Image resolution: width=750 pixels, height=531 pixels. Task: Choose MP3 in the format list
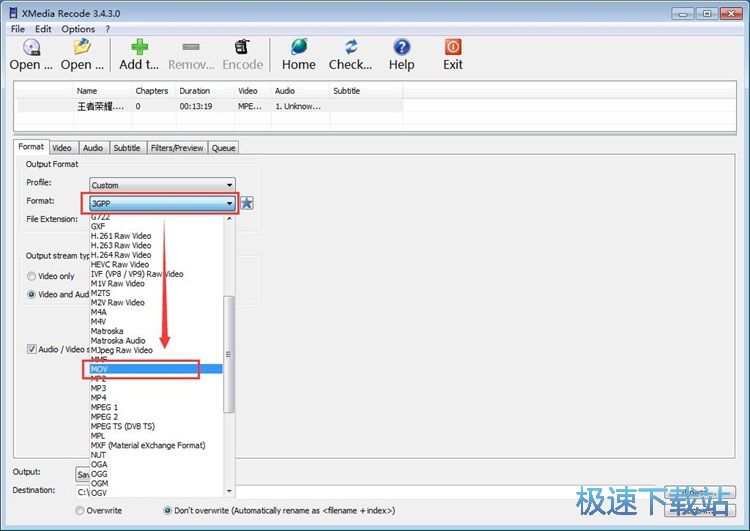click(156, 388)
